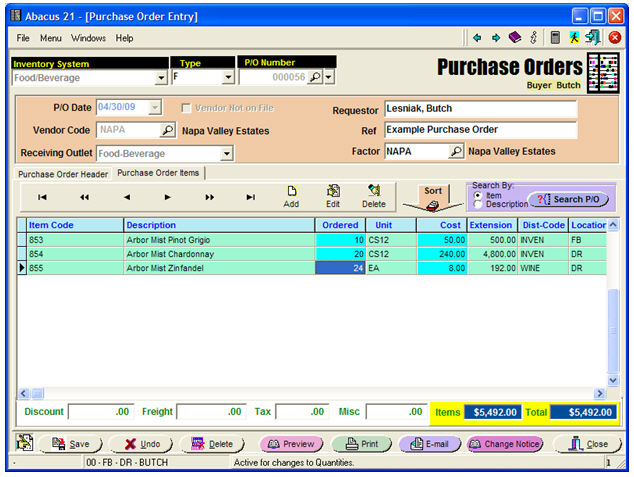Click the Delete item icon in grid toolbar
Image resolution: width=634 pixels, height=477 pixels.
point(374,195)
